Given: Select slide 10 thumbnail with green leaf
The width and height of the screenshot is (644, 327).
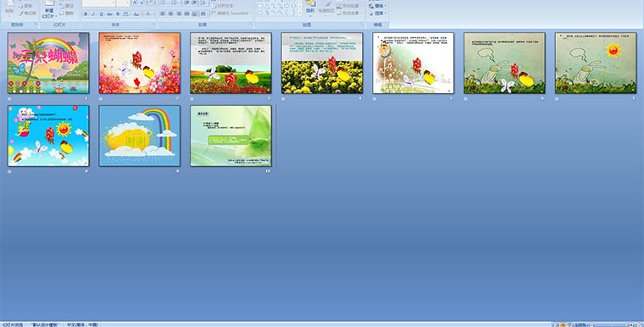Looking at the screenshot, I should click(x=230, y=136).
